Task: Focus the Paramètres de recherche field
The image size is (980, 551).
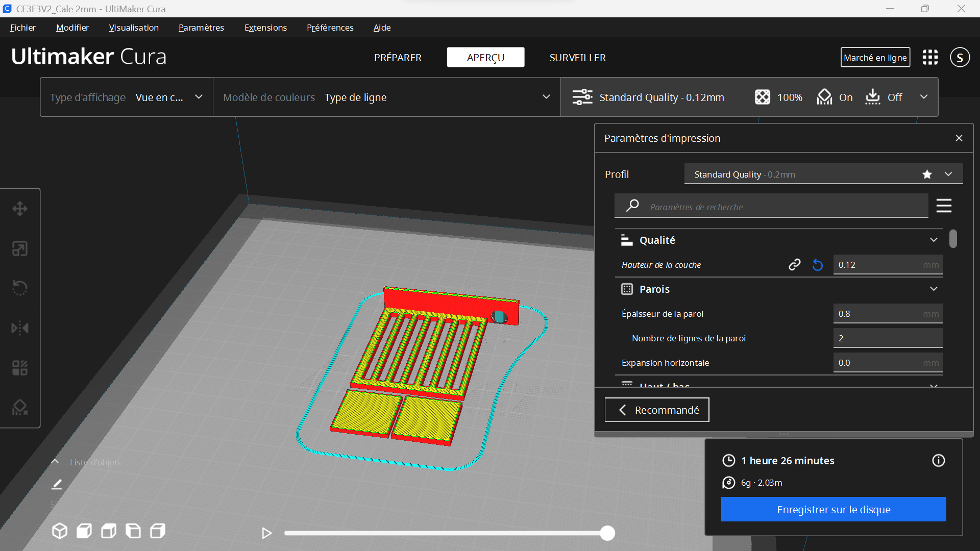Action: click(771, 206)
